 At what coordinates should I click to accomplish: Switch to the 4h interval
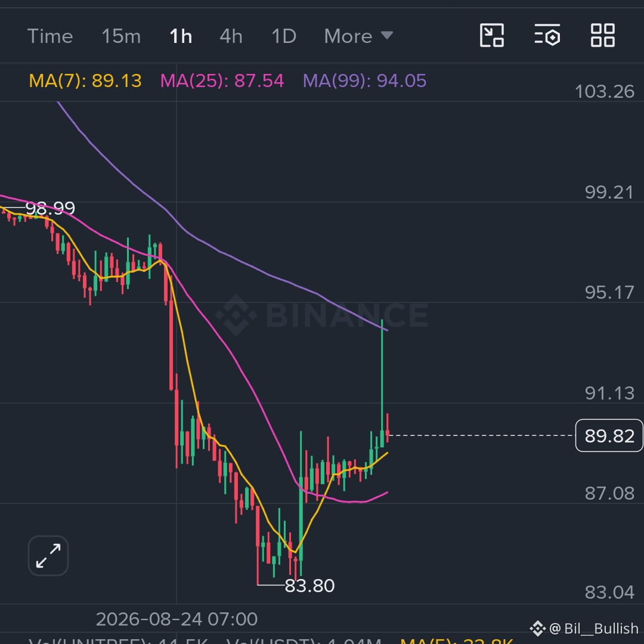(x=231, y=36)
